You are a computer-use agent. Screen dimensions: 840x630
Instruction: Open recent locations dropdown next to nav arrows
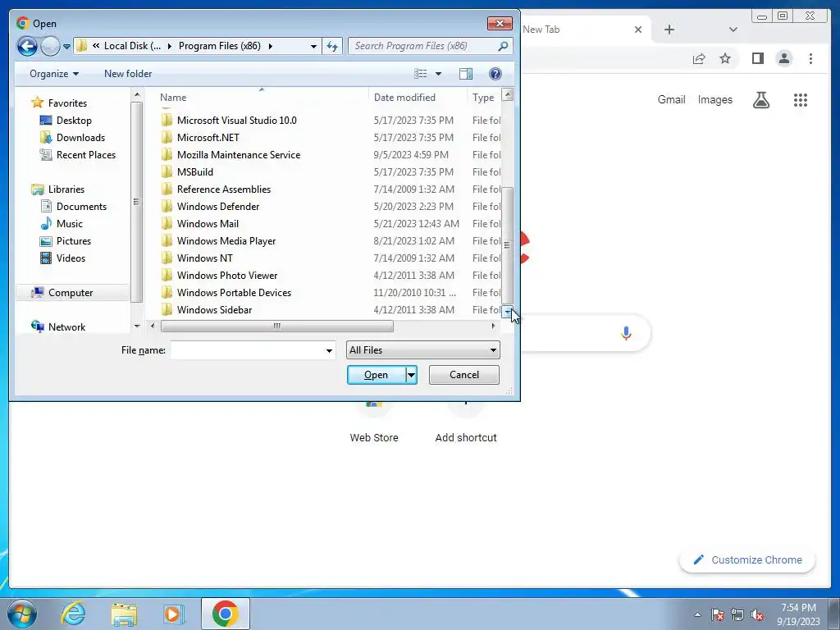tap(66, 47)
